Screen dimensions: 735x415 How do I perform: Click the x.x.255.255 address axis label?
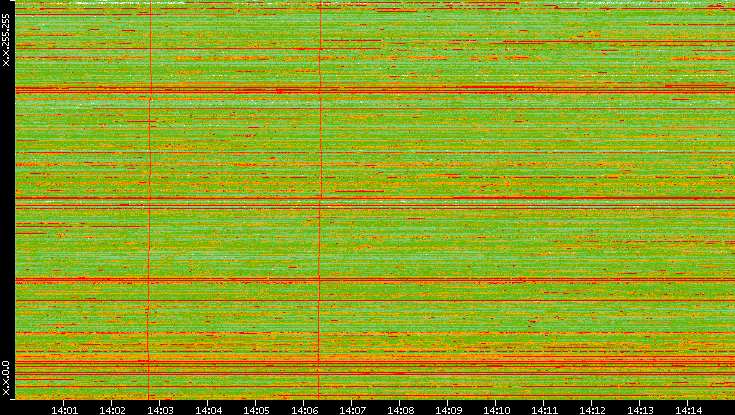[x=6, y=40]
